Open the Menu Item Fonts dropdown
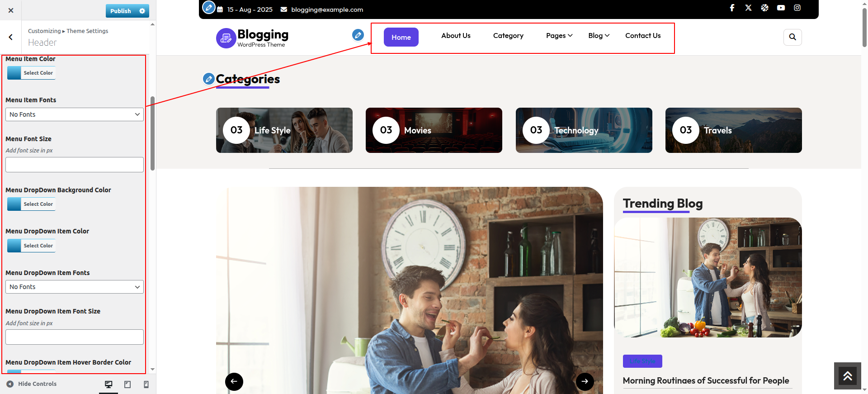Viewport: 868px width, 394px height. 75,114
